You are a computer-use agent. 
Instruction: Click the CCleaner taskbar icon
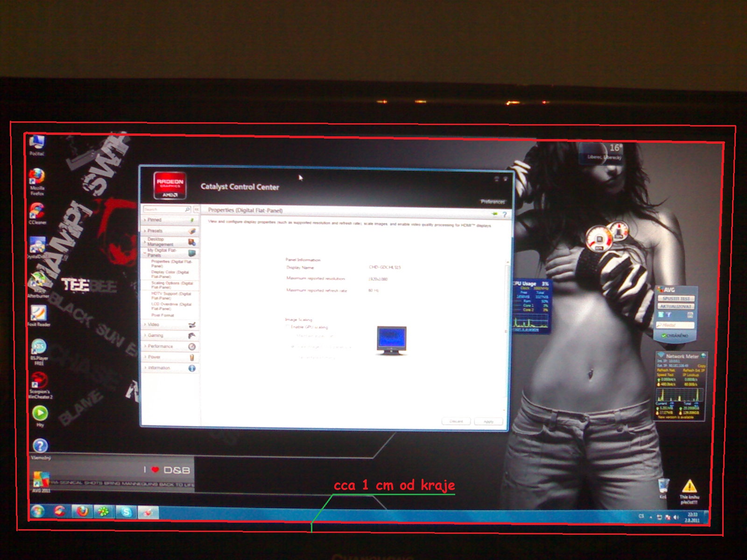pos(59,511)
